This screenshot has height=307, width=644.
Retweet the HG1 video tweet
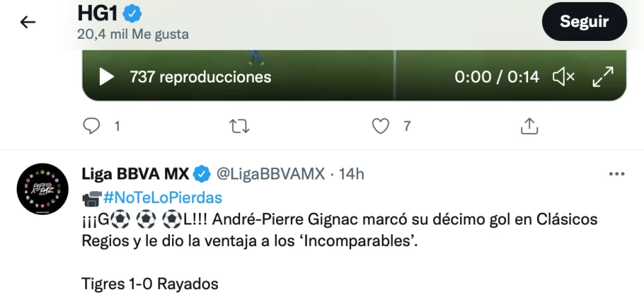click(239, 126)
